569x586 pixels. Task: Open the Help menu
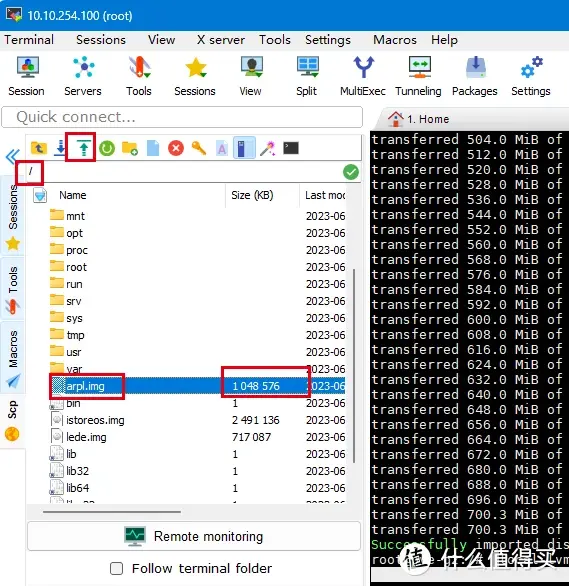point(444,40)
